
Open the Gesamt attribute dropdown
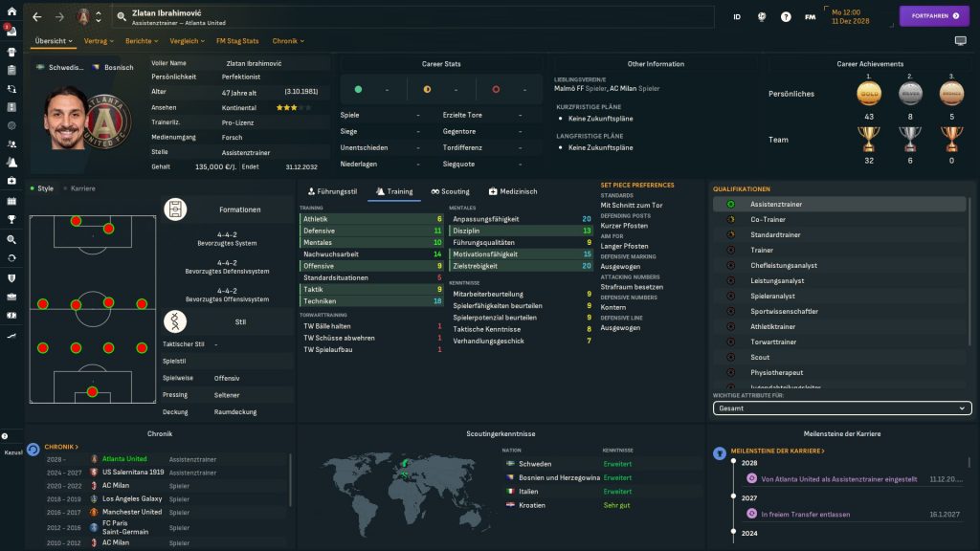pos(842,408)
